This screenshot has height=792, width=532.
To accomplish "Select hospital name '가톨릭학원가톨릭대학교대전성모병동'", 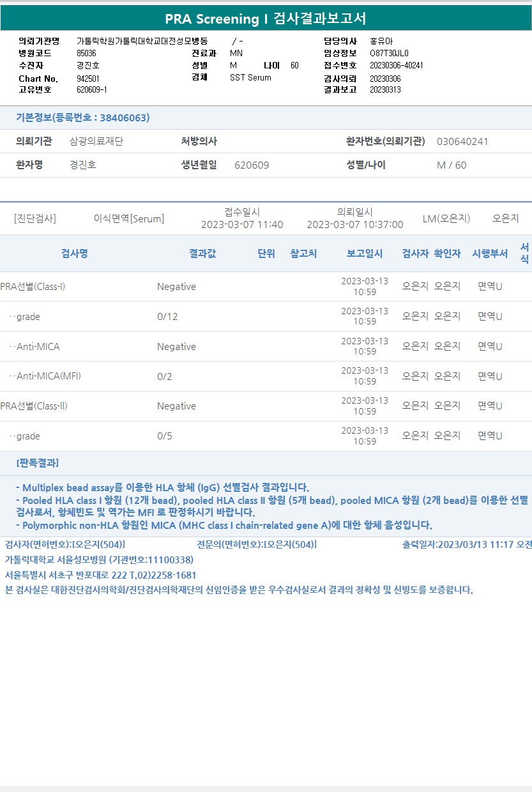I will 142,41.
